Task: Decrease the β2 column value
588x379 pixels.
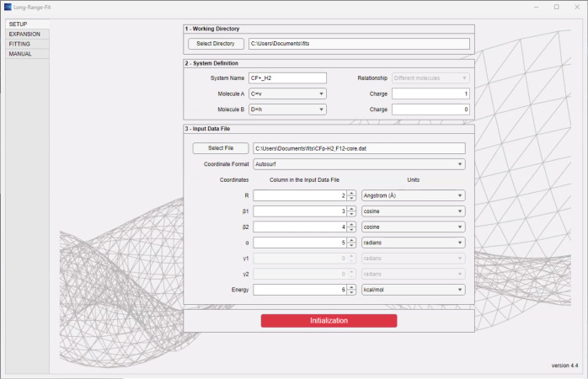Action: coord(351,230)
